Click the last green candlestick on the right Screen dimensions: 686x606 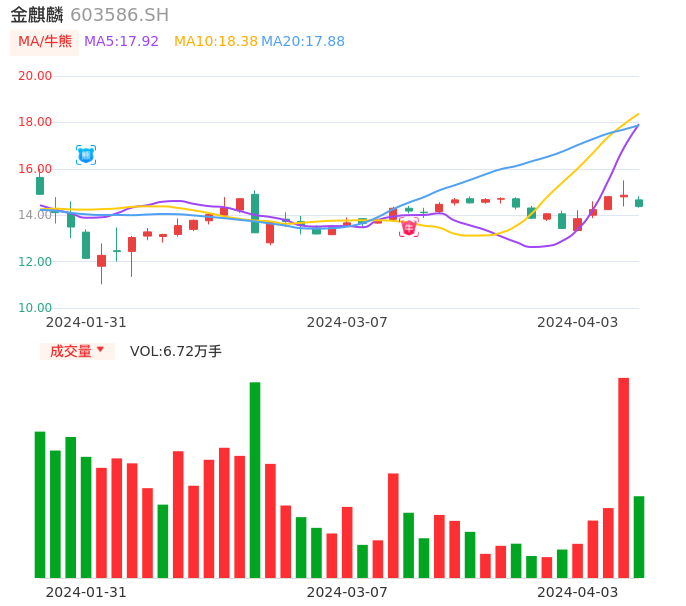[639, 203]
